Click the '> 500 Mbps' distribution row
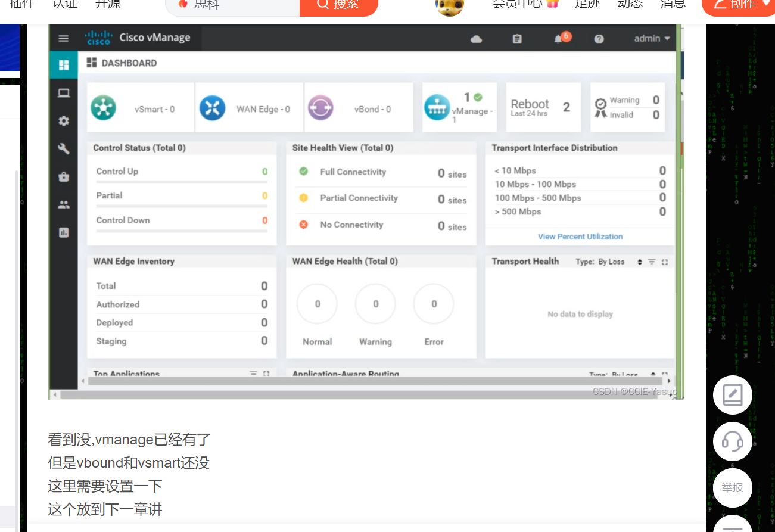 click(x=580, y=212)
